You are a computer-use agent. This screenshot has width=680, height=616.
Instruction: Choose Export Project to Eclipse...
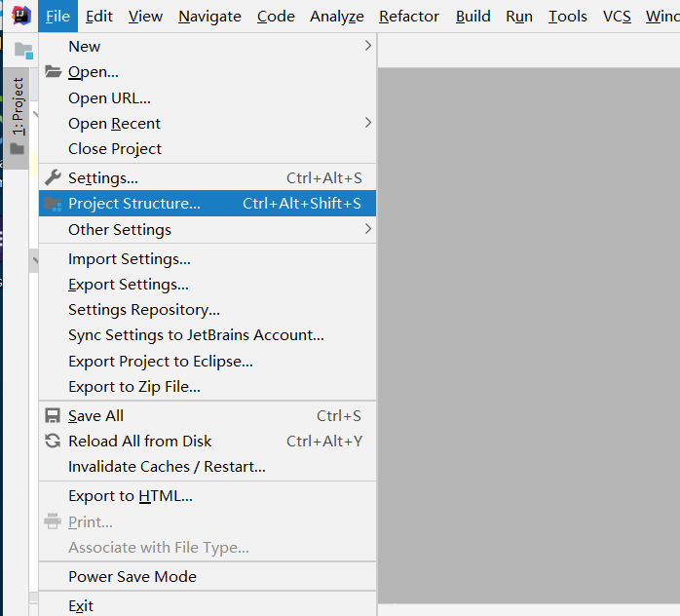(x=208, y=361)
